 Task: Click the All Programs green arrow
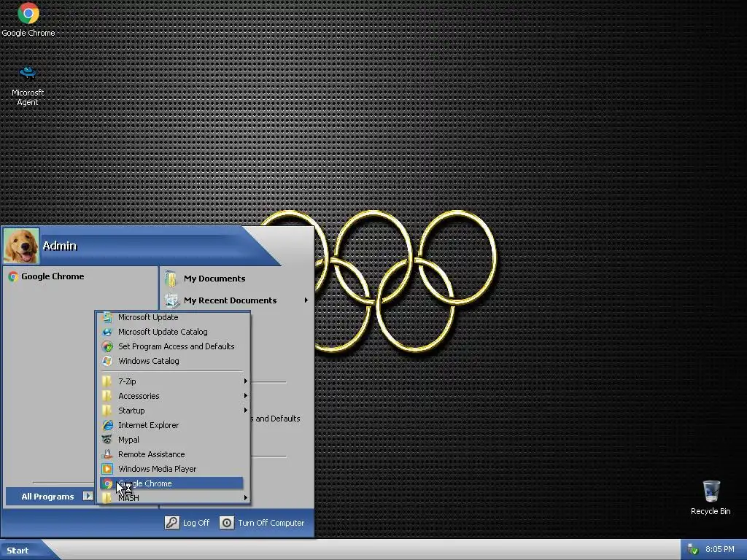click(x=88, y=496)
